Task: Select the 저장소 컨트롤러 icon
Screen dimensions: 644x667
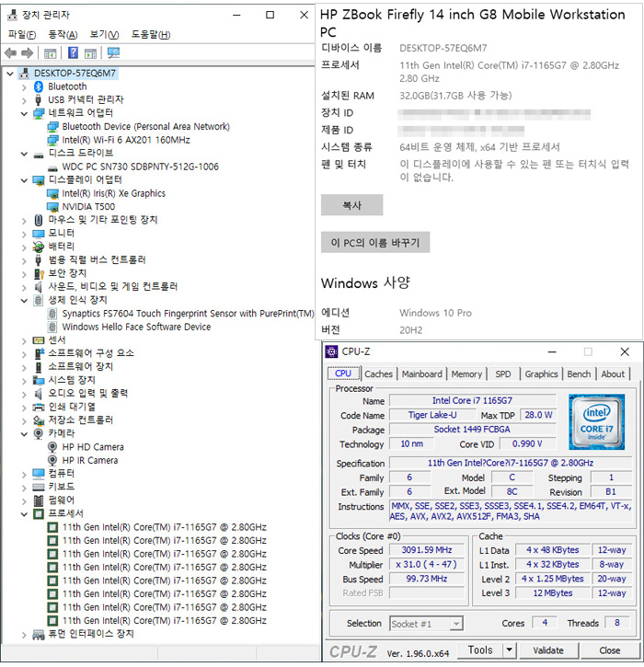Action: 39,420
